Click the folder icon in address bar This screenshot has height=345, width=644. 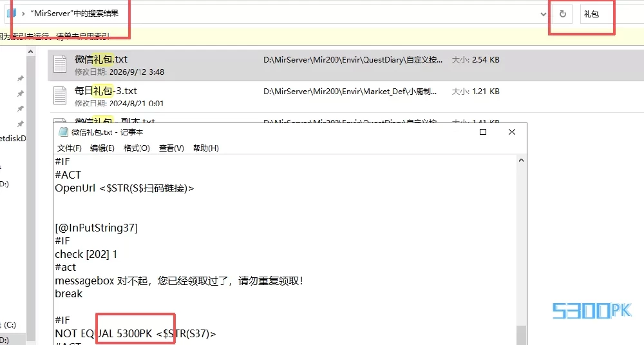[12, 13]
